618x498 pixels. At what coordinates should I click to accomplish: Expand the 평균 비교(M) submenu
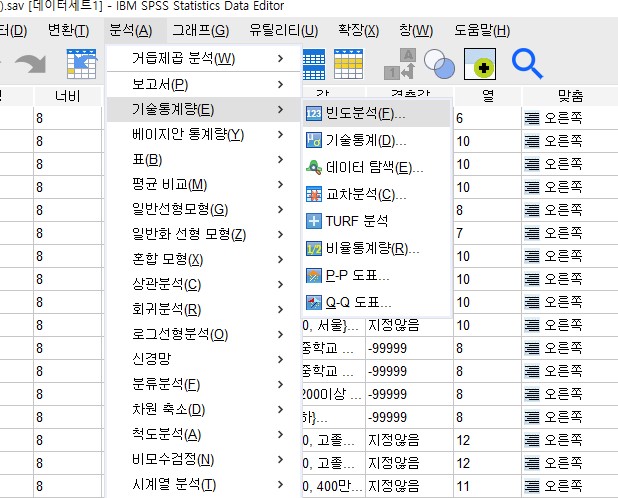204,185
